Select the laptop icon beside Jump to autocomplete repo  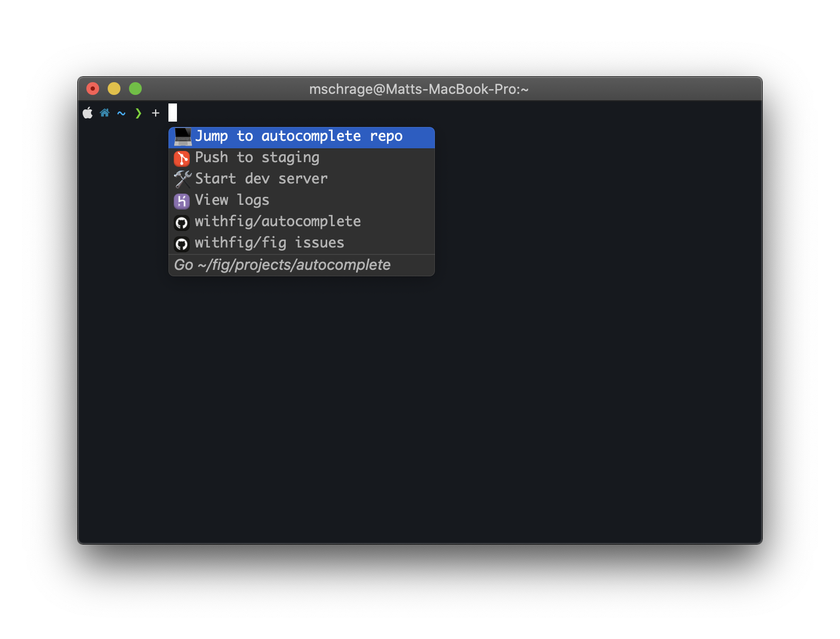(182, 137)
